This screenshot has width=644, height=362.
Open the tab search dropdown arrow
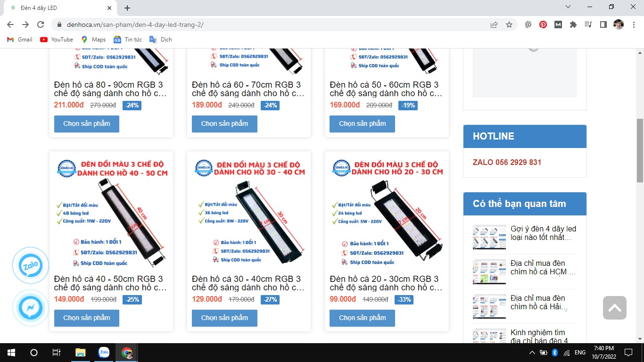(568, 7)
